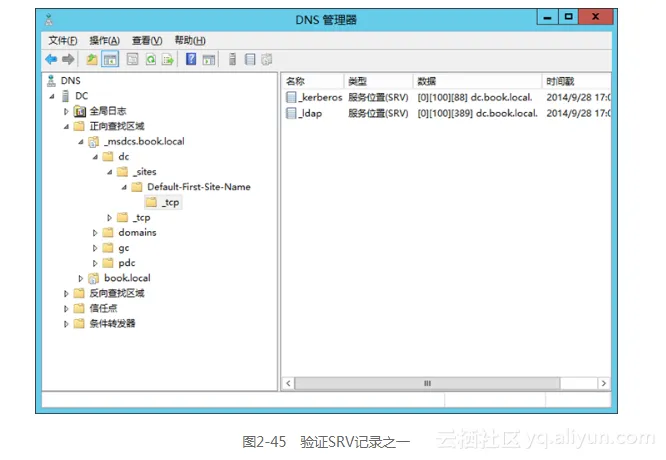Expand the gc folder node
This screenshot has width=666, height=460.
click(95, 248)
